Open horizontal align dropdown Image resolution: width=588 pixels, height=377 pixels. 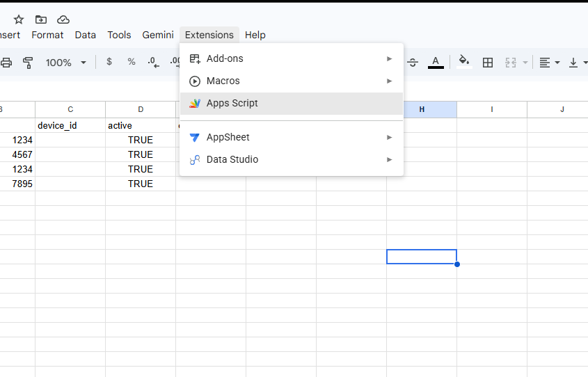[549, 63]
